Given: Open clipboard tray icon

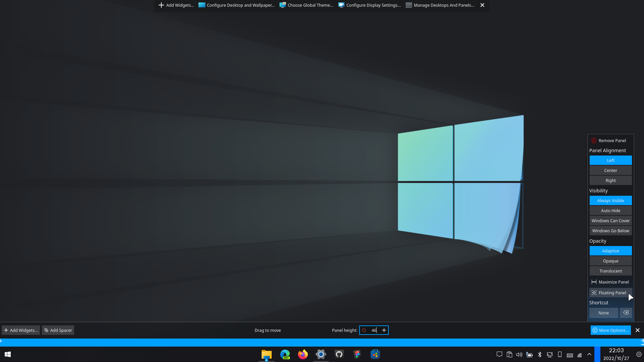Looking at the screenshot, I should point(509,355).
